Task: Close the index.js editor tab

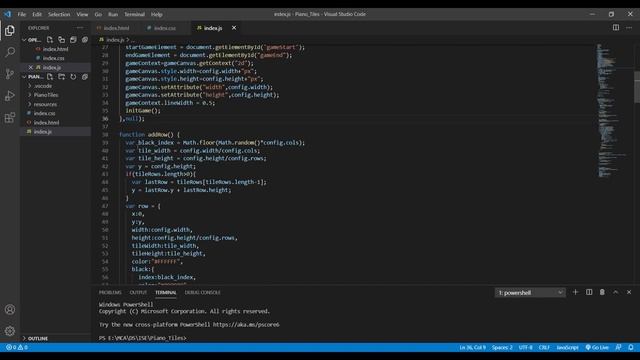Action: [234, 28]
